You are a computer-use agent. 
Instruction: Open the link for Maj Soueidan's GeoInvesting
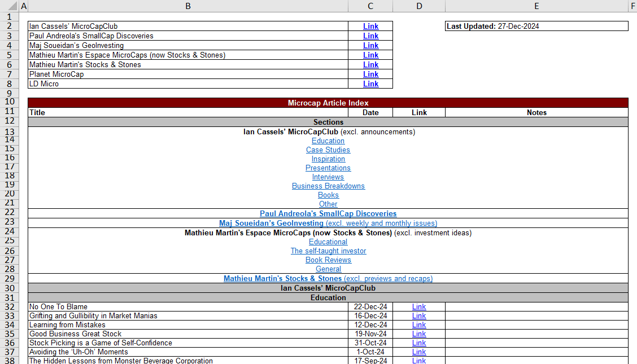[370, 46]
